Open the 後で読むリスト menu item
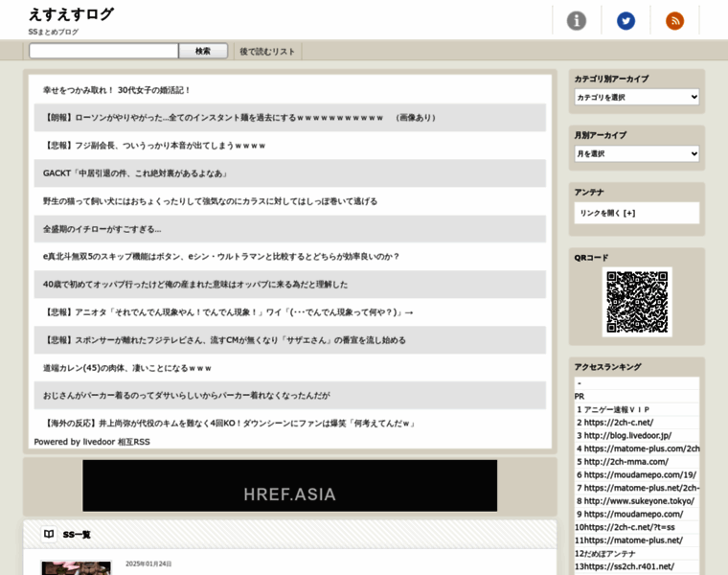This screenshot has height=575, width=728. [x=267, y=52]
